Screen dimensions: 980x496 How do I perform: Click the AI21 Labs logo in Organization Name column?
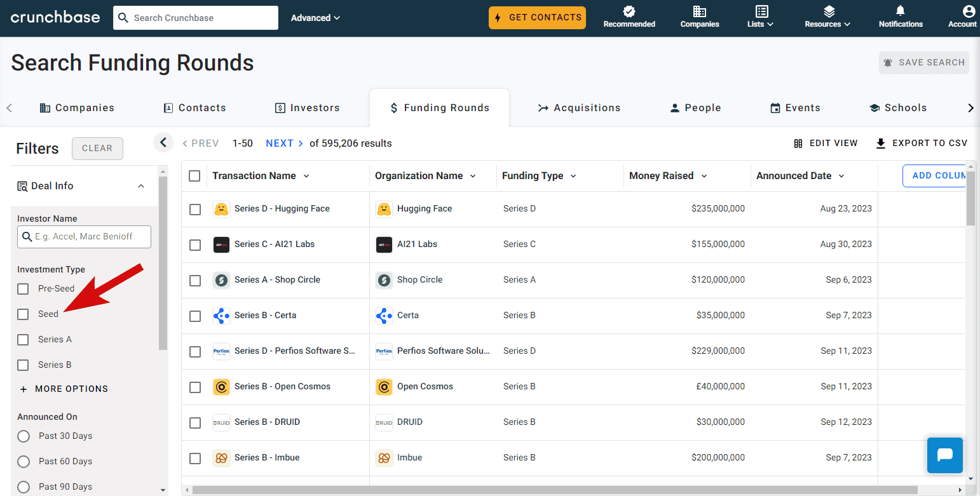384,245
